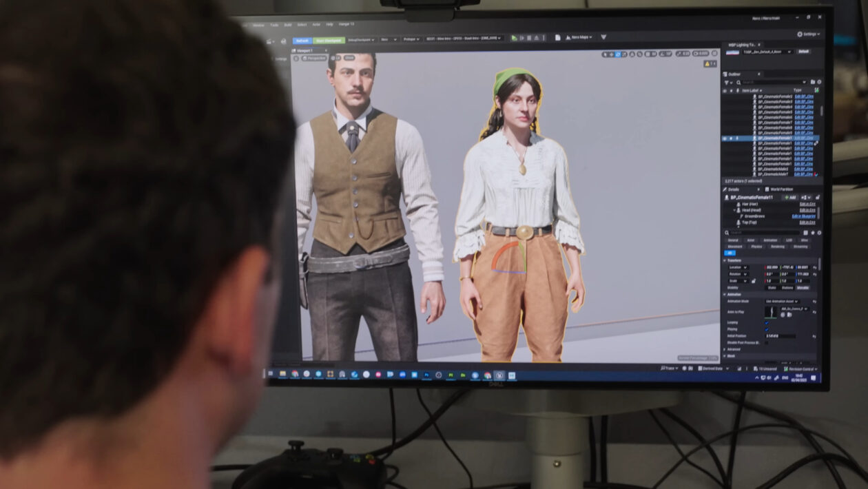
Task: Set Mobility to Static
Action: point(772,288)
